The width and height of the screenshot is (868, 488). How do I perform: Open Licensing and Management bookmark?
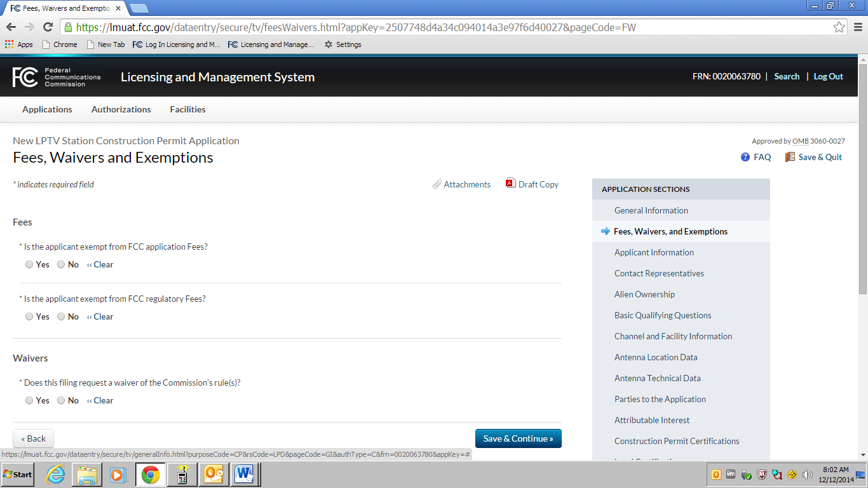(x=271, y=44)
